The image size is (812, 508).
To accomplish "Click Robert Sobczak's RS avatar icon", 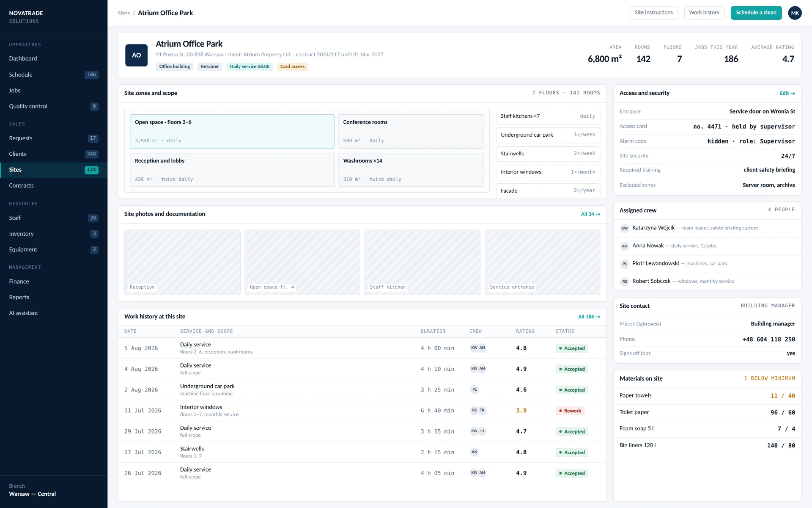I will (625, 282).
